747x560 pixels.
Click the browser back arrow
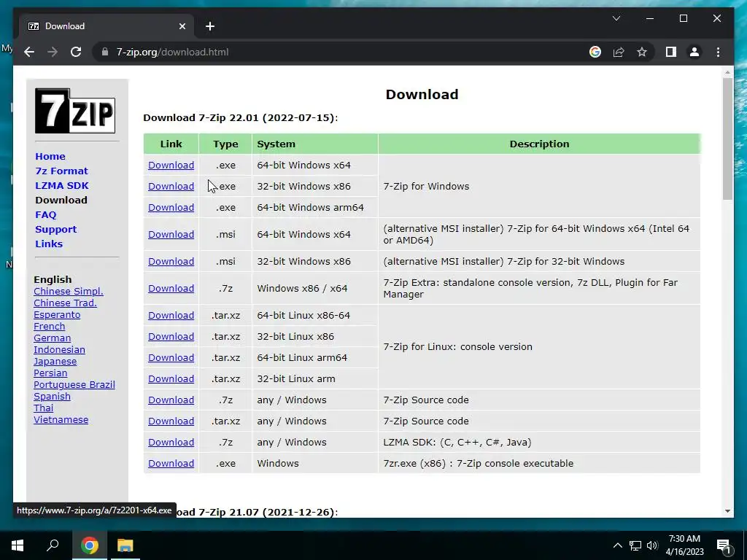(29, 52)
